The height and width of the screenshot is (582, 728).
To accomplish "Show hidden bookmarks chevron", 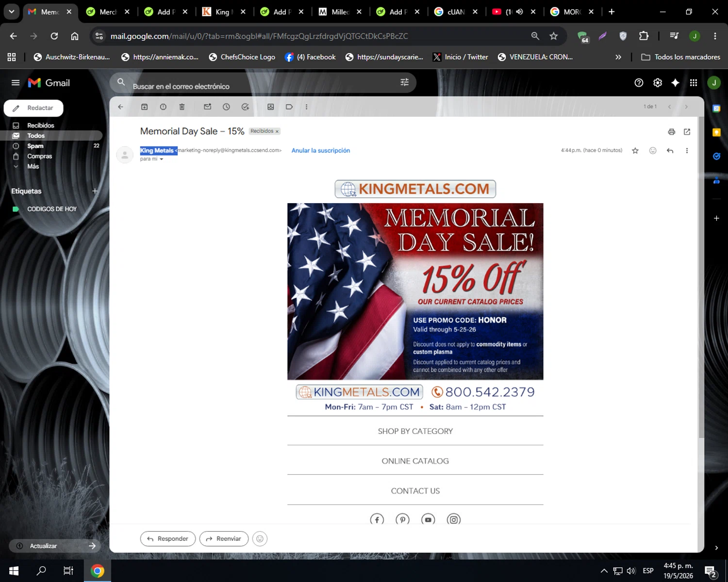I will (618, 57).
